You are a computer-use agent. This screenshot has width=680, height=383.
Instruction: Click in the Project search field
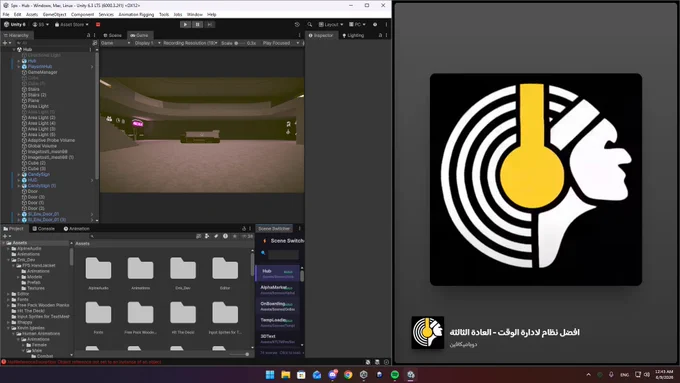(141, 236)
